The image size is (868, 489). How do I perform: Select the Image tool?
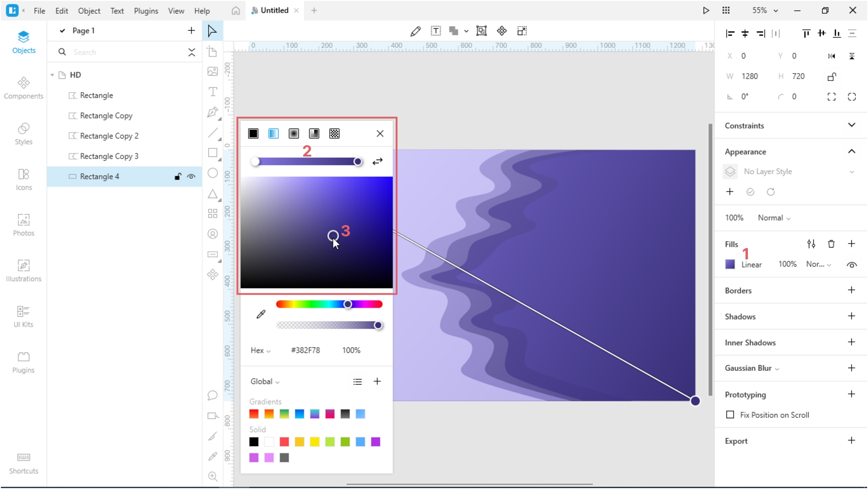tap(212, 71)
